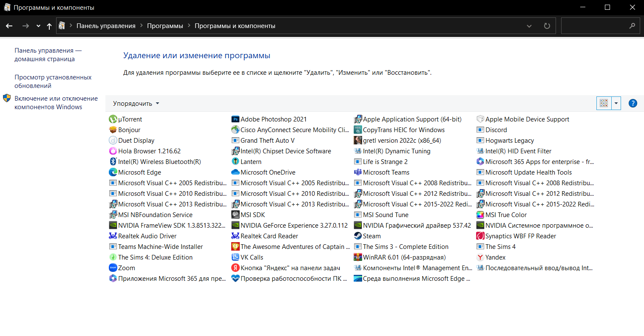Select Apple Application Support (64-bit) entry

tap(408, 119)
